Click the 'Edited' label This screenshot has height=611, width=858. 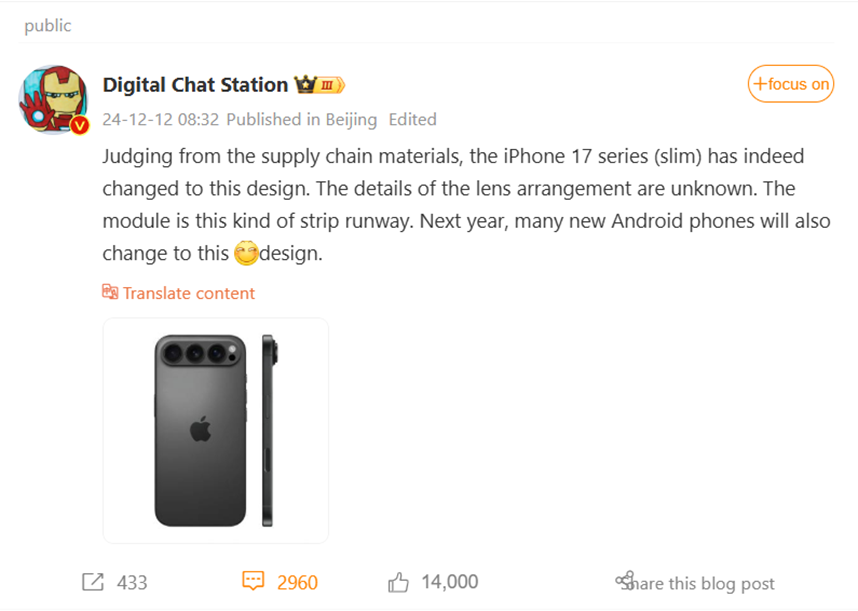point(412,119)
